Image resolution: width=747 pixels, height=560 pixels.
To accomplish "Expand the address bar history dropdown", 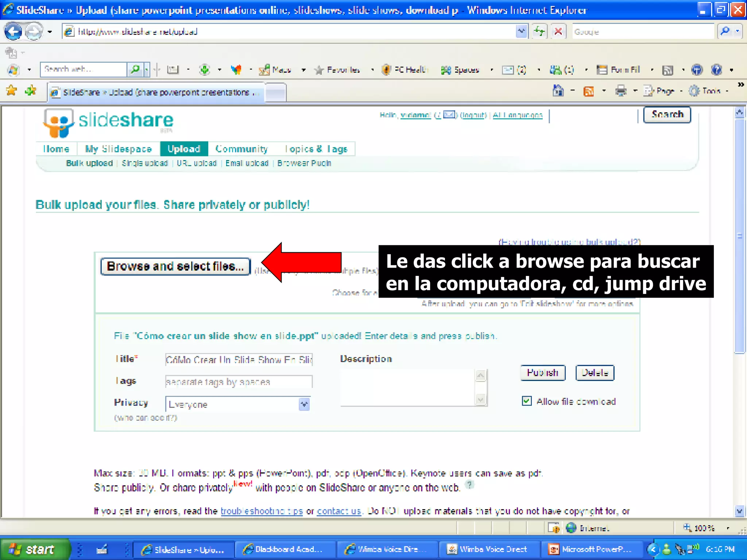I will pos(522,32).
